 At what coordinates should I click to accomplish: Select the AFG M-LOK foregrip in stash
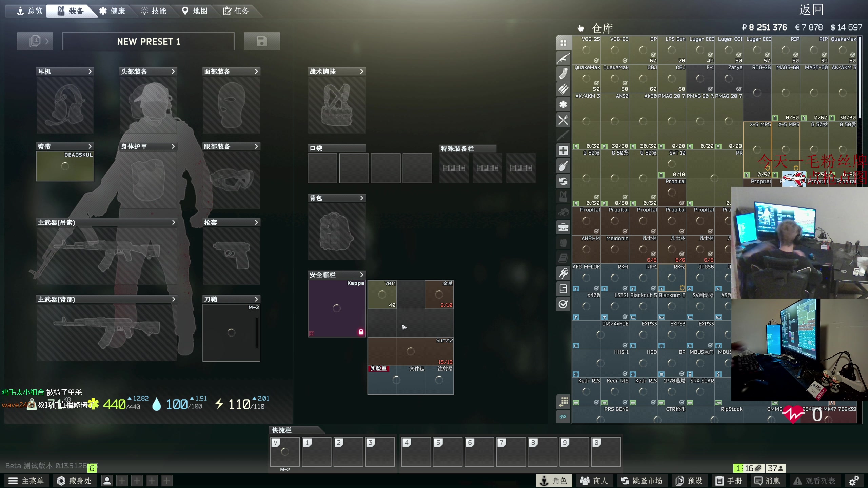(x=586, y=278)
